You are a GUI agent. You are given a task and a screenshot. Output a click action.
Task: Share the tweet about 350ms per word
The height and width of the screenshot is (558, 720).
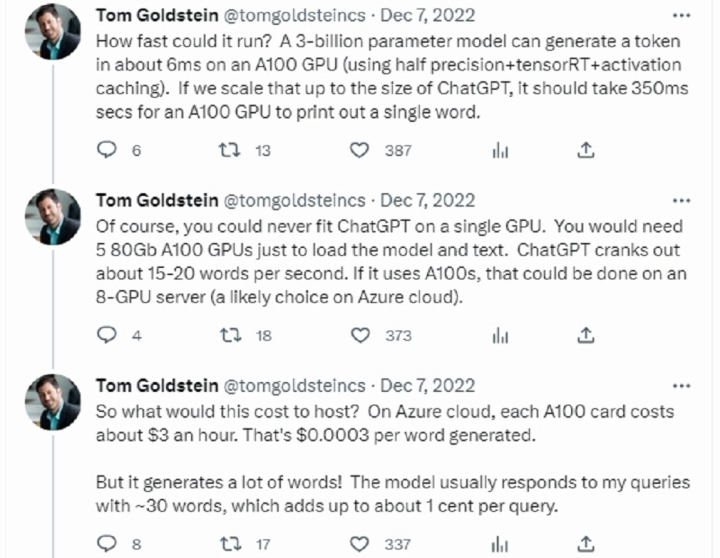[585, 150]
